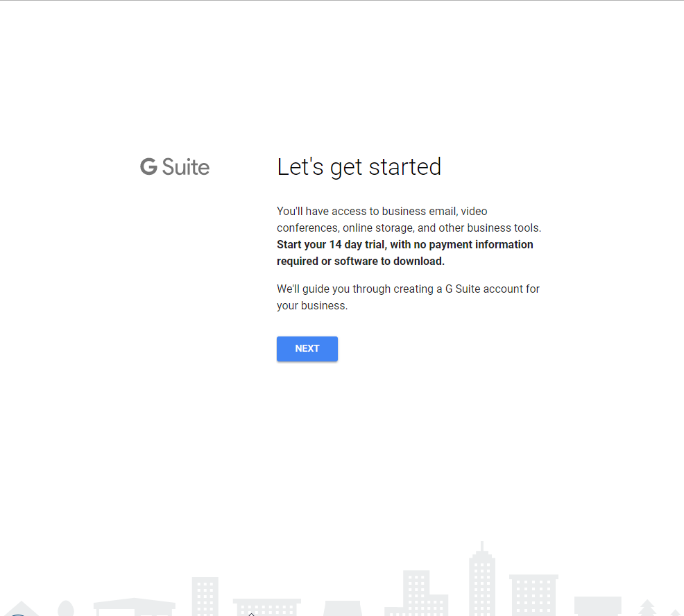Click the blue NEXT button

307,348
